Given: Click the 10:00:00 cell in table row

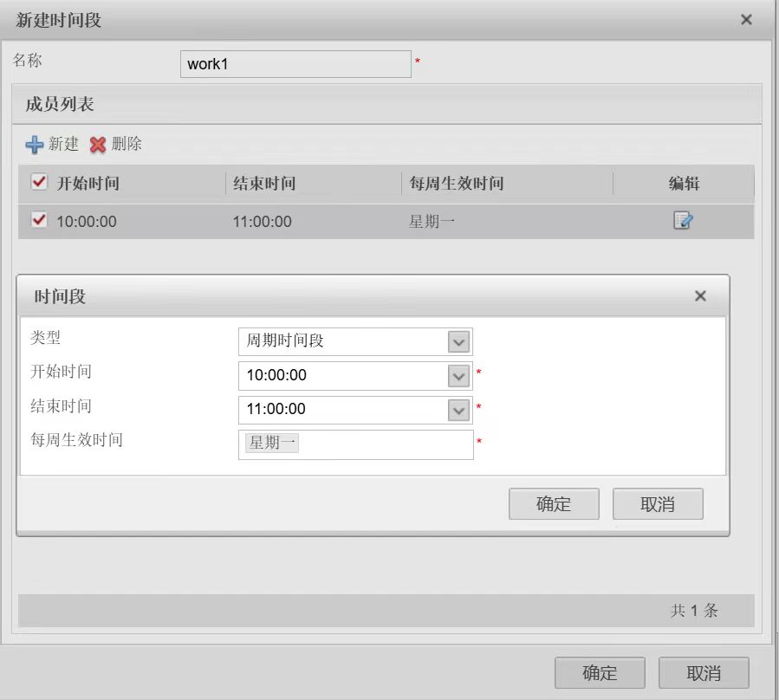Looking at the screenshot, I should [87, 222].
